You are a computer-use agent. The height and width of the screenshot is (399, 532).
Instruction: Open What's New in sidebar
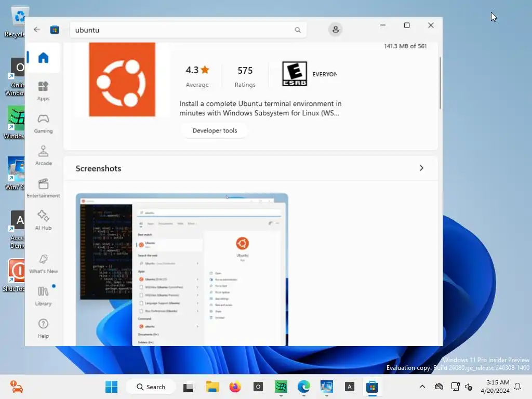[43, 264]
